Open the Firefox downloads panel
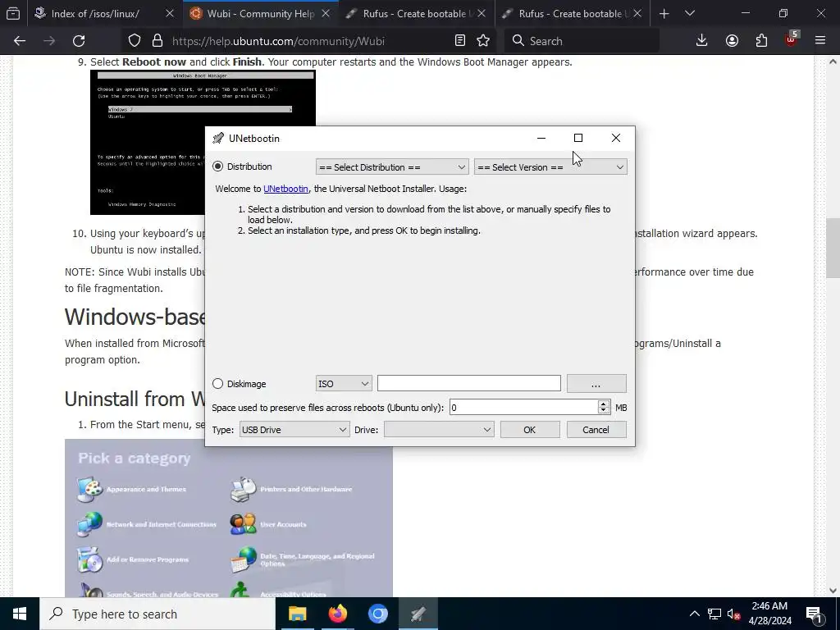Screen dimensions: 840x630 pos(702,41)
